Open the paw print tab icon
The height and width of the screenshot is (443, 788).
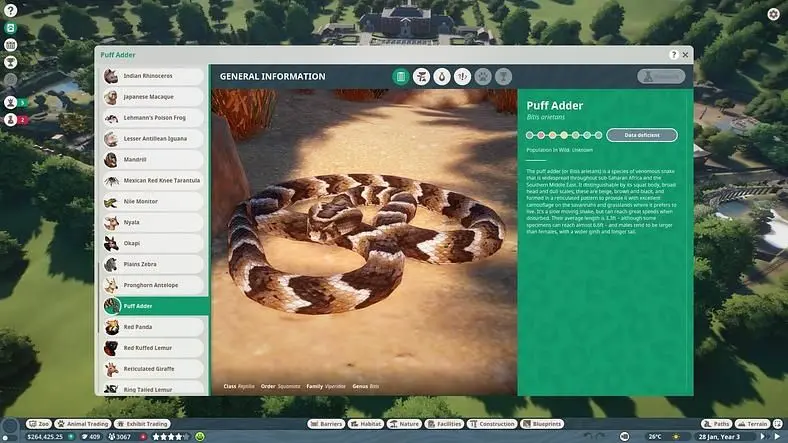click(483, 77)
